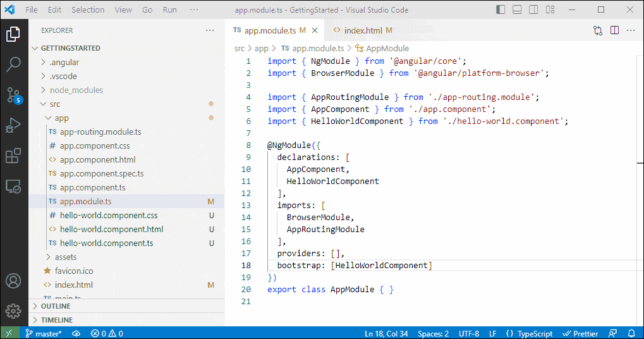Open the Accounts menu icon
Viewport: 644px width, 339px height.
[13, 281]
